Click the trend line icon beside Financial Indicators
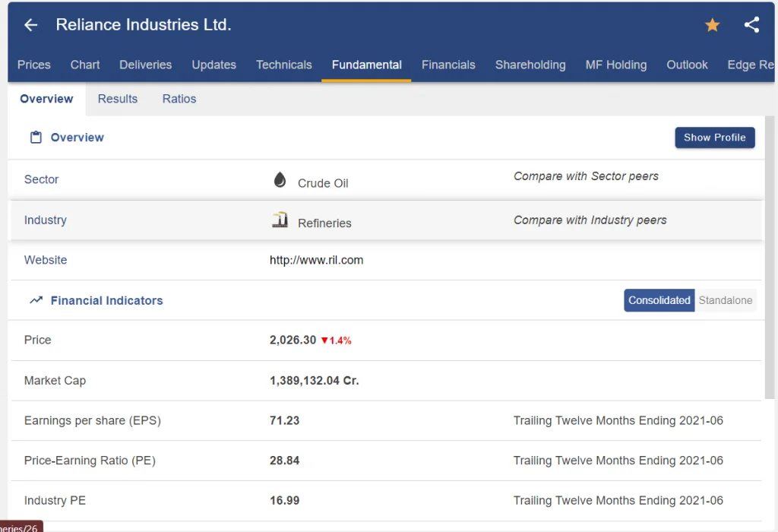 pos(36,300)
